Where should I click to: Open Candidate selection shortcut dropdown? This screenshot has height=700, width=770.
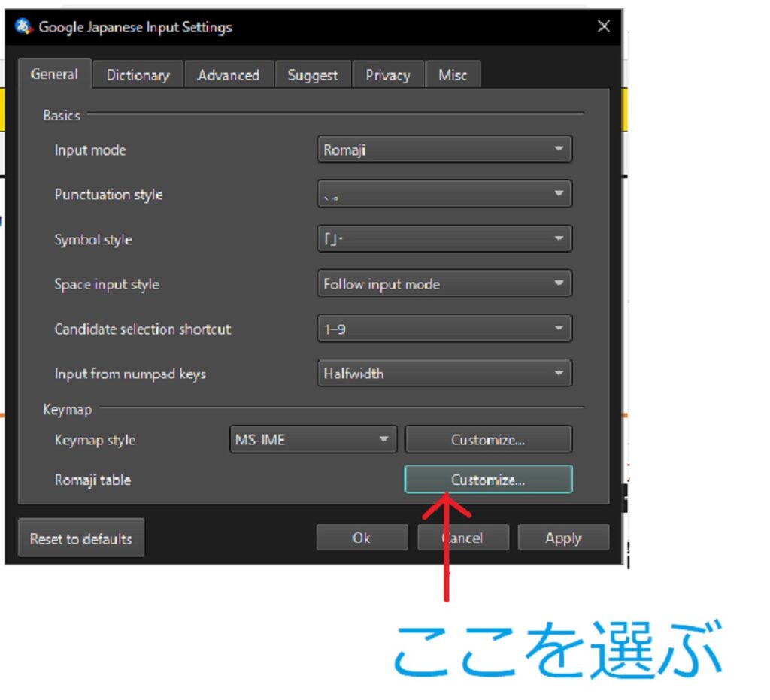click(x=444, y=329)
